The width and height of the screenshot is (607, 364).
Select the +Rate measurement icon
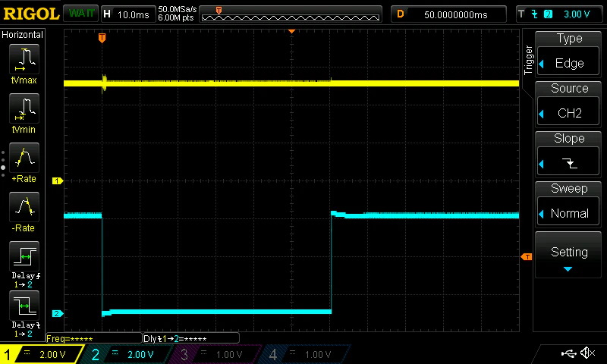click(x=24, y=158)
